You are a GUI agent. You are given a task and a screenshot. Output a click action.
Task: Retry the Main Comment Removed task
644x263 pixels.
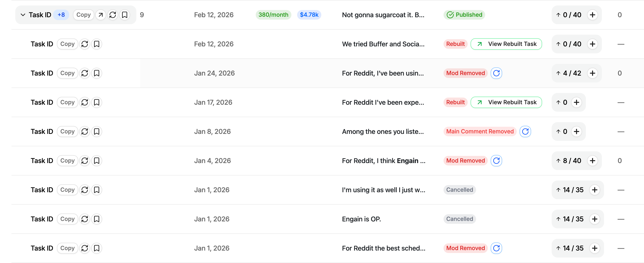[x=525, y=131]
